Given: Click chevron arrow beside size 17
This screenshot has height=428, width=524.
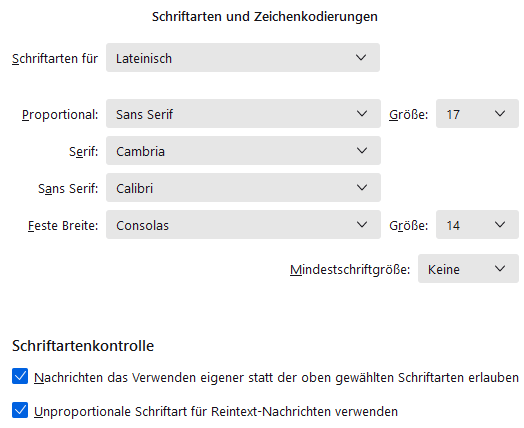Looking at the screenshot, I should click(500, 114).
